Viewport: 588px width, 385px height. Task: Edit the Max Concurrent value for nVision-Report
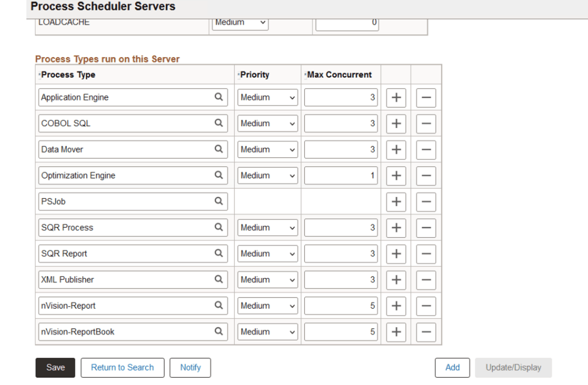(341, 305)
